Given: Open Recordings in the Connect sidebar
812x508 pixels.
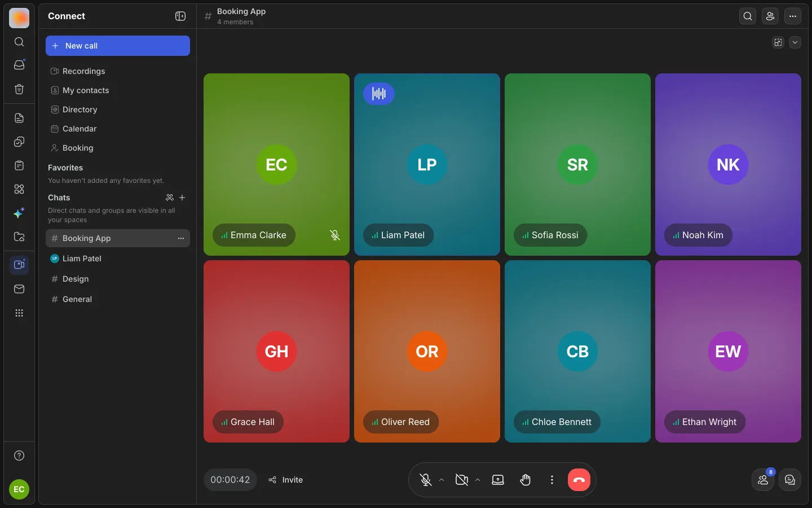Looking at the screenshot, I should [118, 71].
